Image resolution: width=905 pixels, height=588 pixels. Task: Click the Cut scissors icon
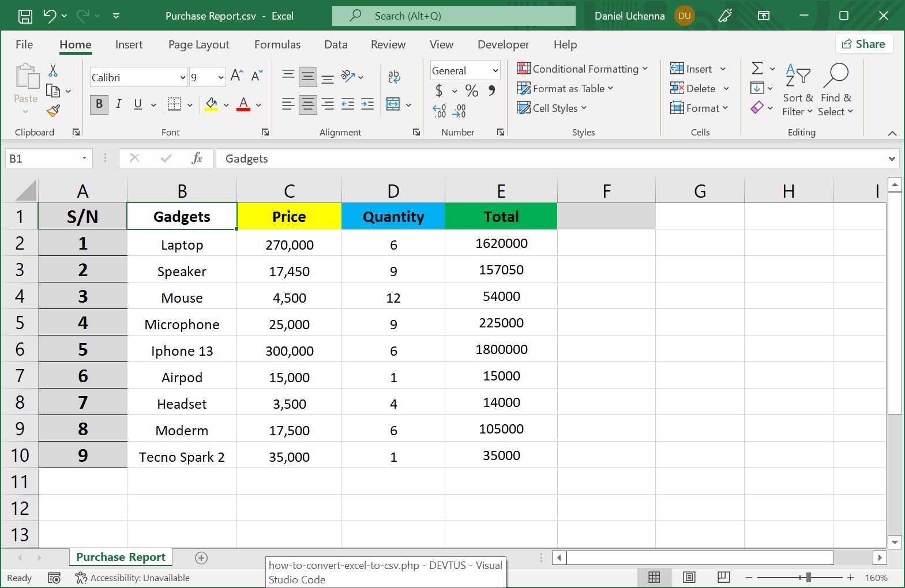tap(53, 70)
